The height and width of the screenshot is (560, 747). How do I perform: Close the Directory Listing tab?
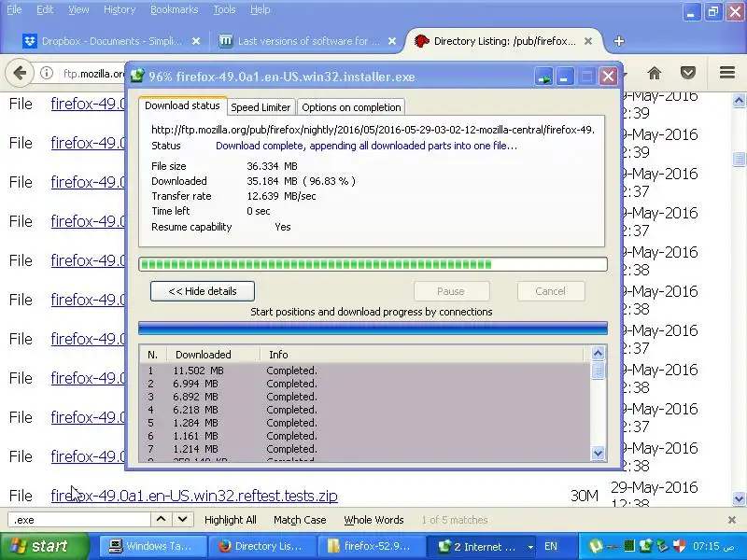(x=588, y=41)
